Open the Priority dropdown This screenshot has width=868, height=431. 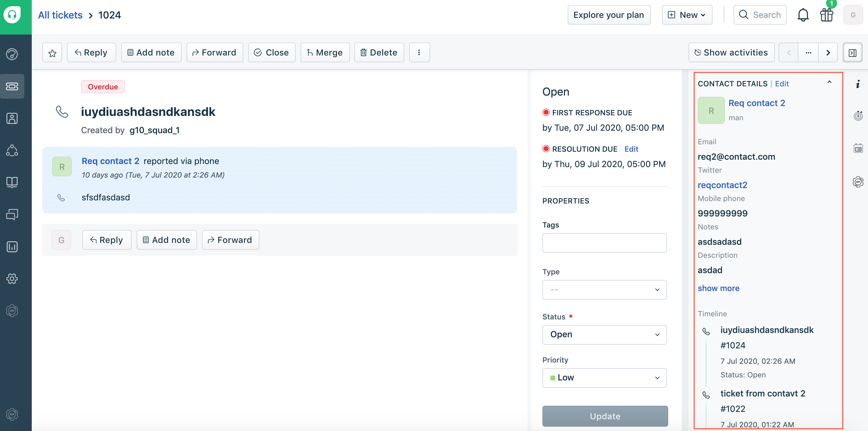point(604,378)
